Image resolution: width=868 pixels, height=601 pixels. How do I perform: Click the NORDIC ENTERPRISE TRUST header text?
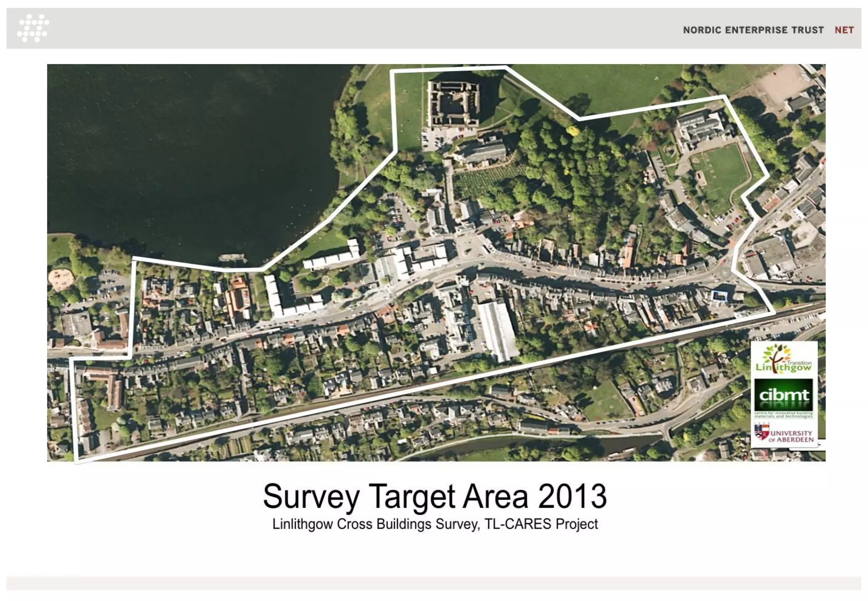pyautogui.click(x=753, y=30)
